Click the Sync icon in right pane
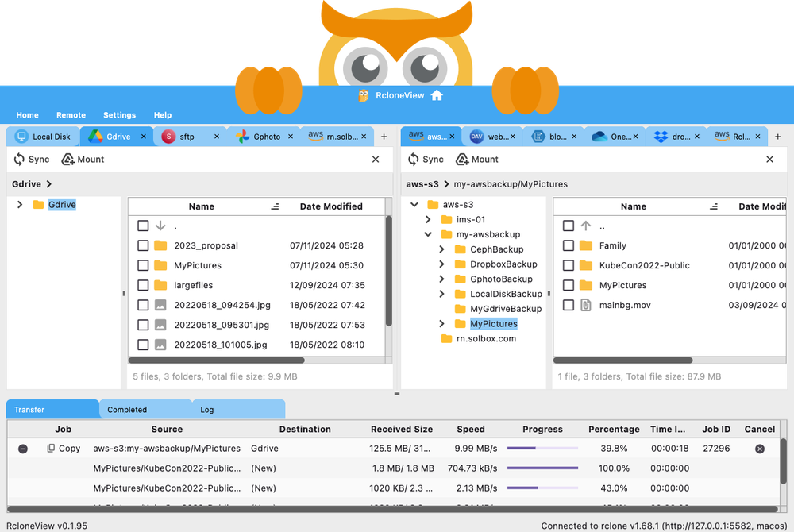This screenshot has width=794, height=532. (413, 160)
